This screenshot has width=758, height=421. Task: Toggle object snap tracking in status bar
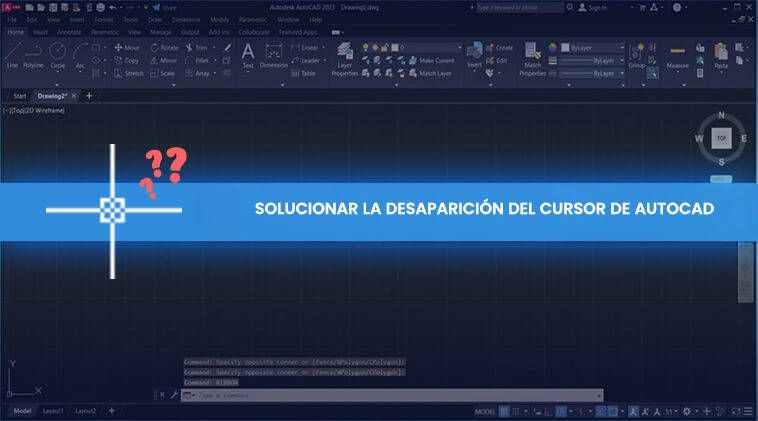tap(600, 411)
